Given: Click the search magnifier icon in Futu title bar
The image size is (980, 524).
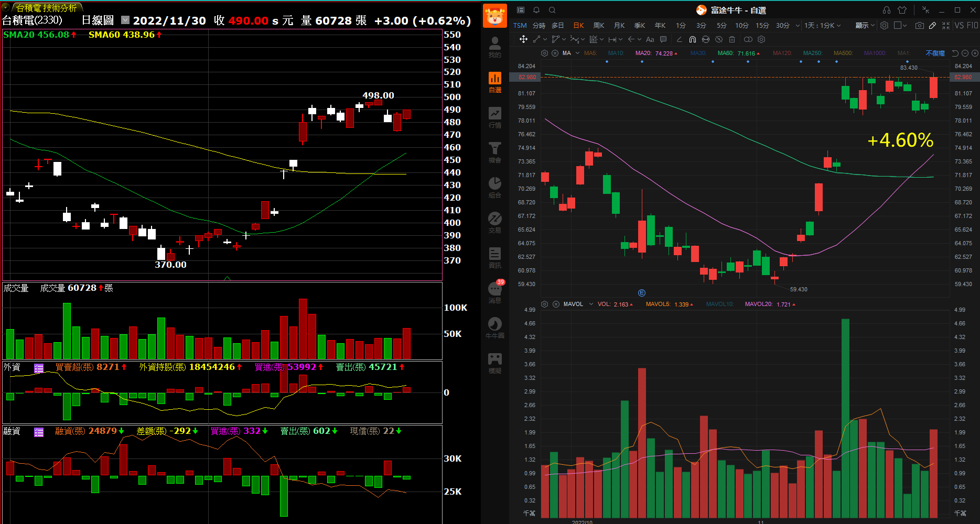Looking at the screenshot, I should tap(552, 10).
